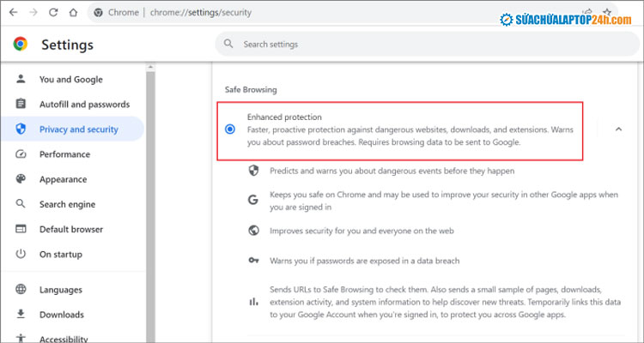644x343 pixels.
Task: Click the Chrome logo beside Settings title
Action: (x=20, y=45)
